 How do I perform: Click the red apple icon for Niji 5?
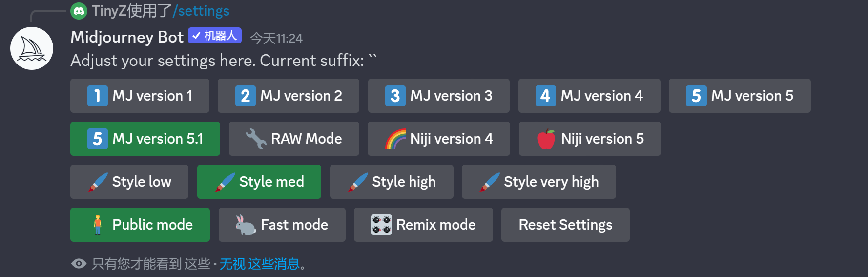pos(546,139)
